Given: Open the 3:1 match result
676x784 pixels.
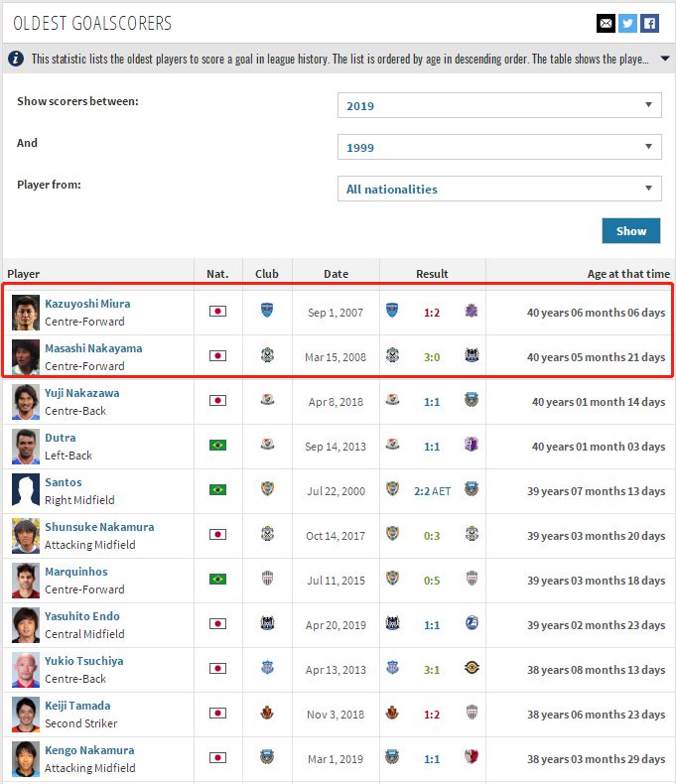Looking at the screenshot, I should pyautogui.click(x=432, y=670).
